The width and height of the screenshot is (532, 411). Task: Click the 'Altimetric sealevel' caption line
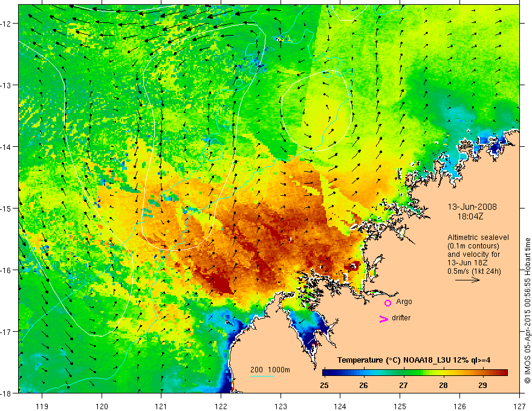click(x=478, y=238)
